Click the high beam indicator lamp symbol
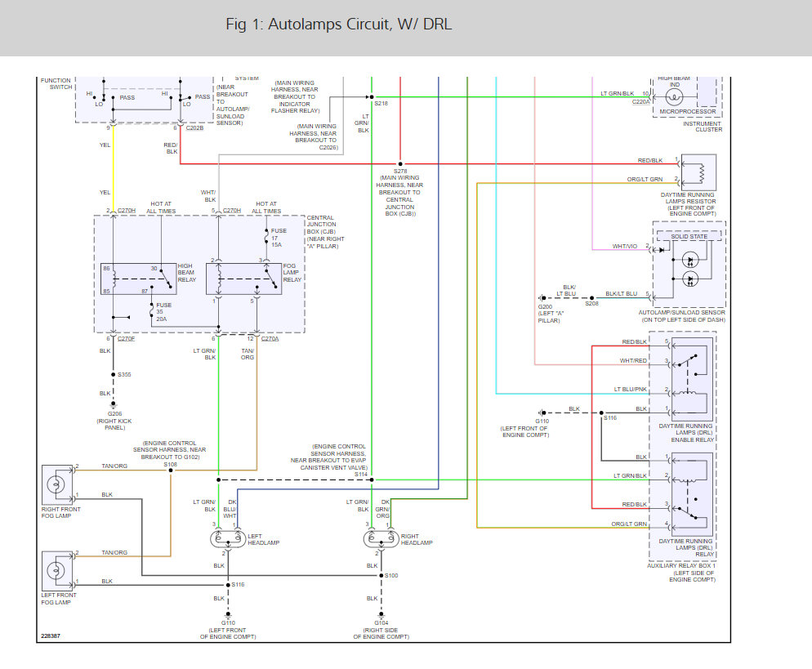 coord(674,97)
